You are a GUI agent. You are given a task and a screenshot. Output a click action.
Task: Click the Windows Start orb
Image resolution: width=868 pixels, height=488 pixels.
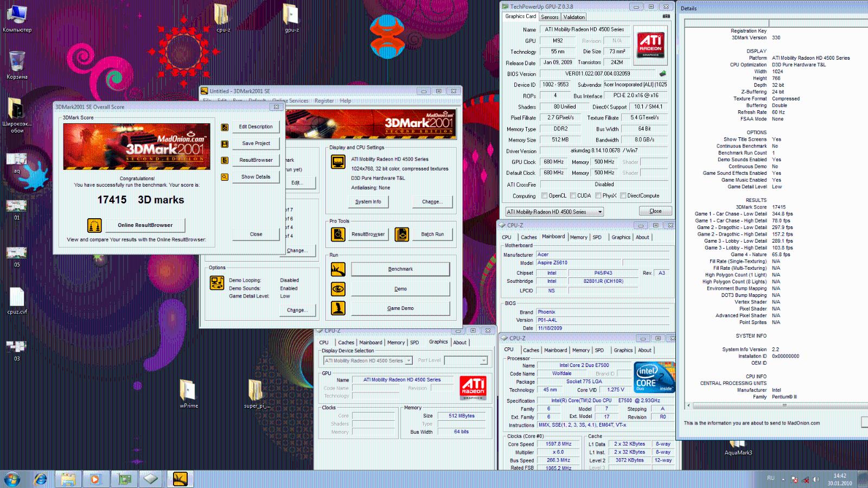12,479
